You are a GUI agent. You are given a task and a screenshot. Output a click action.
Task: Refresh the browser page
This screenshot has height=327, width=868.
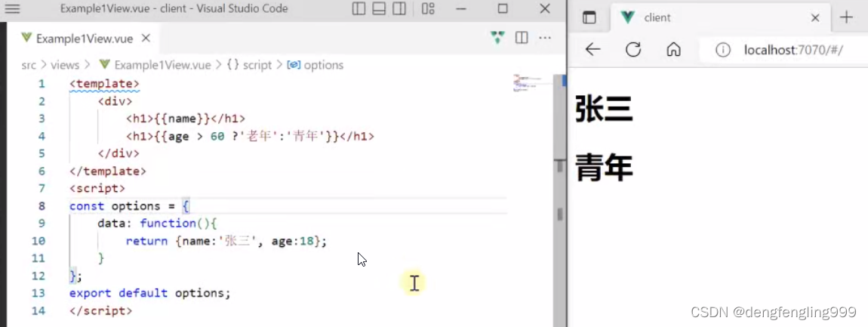click(x=633, y=50)
